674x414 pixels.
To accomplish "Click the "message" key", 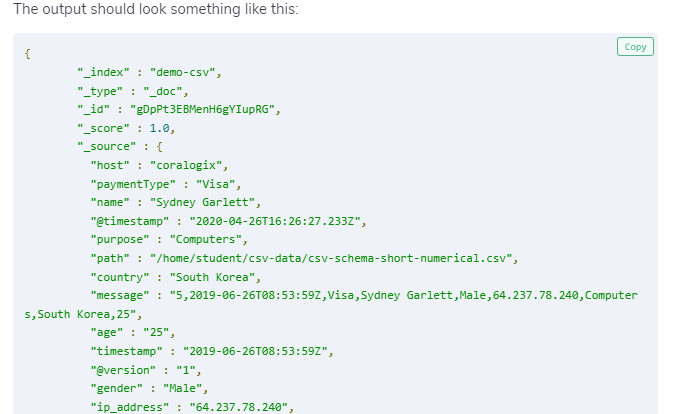I will [119, 295].
